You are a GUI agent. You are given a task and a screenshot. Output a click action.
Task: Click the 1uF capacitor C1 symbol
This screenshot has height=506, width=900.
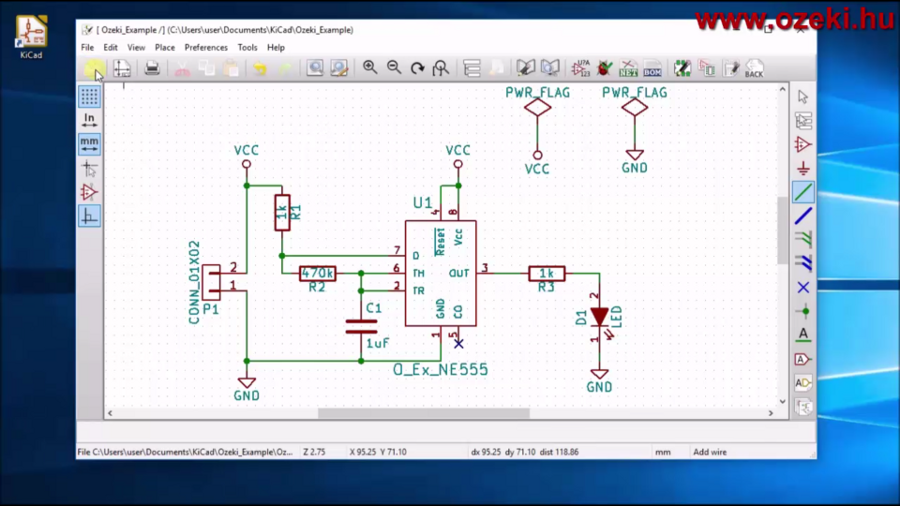(361, 327)
